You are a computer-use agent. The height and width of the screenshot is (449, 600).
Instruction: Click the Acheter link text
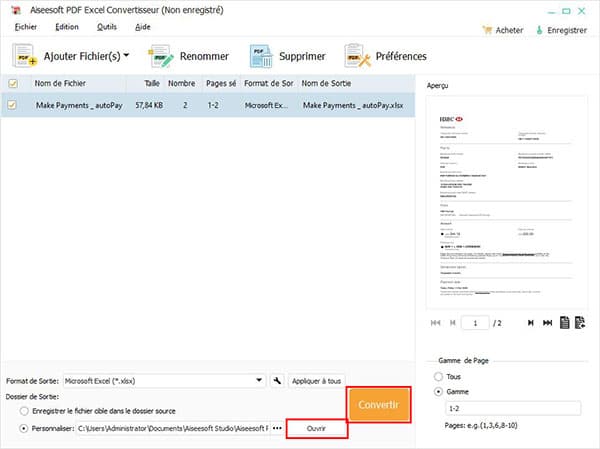point(509,30)
